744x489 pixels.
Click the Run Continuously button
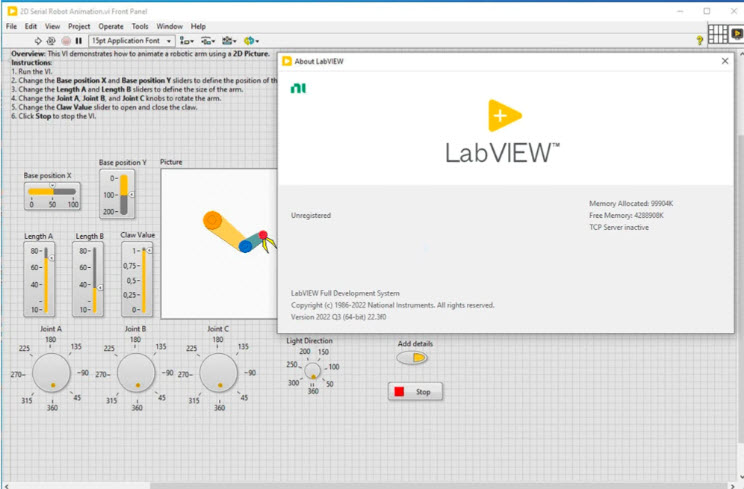[52, 41]
